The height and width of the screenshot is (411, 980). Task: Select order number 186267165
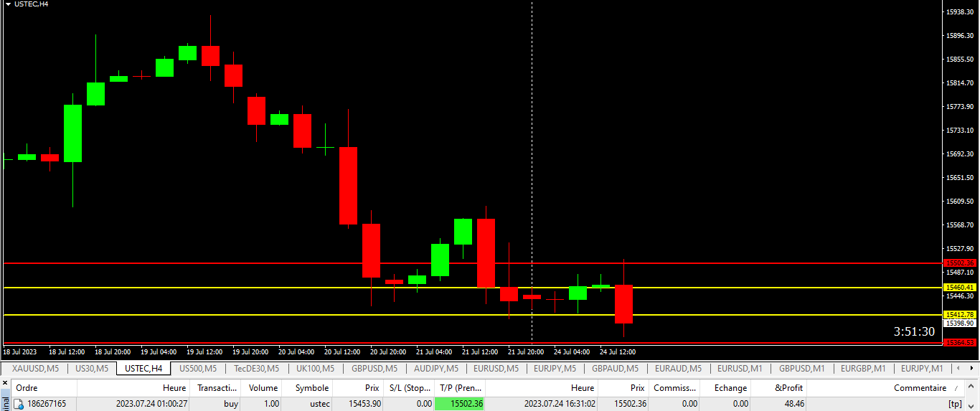pyautogui.click(x=47, y=405)
